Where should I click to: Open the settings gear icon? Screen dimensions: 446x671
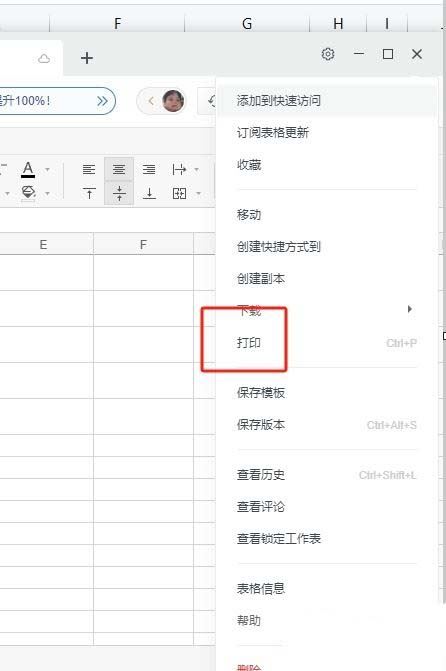coord(328,54)
